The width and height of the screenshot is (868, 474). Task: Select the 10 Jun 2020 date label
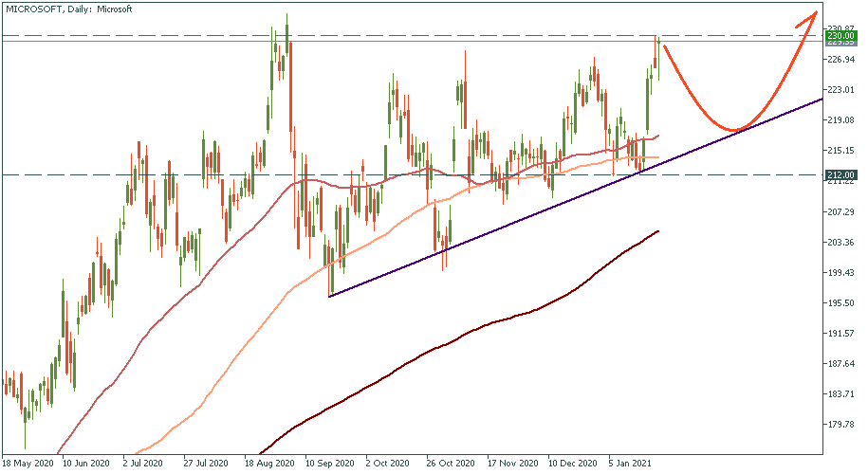click(x=87, y=465)
